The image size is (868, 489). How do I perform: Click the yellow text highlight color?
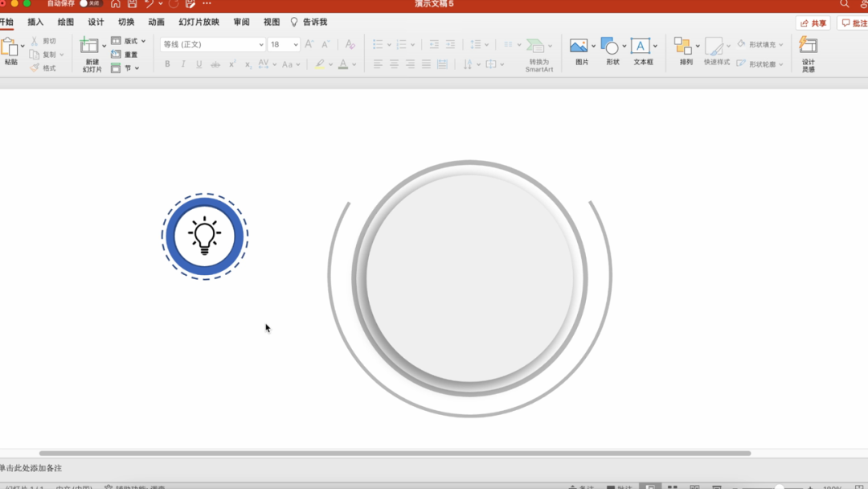coord(319,64)
